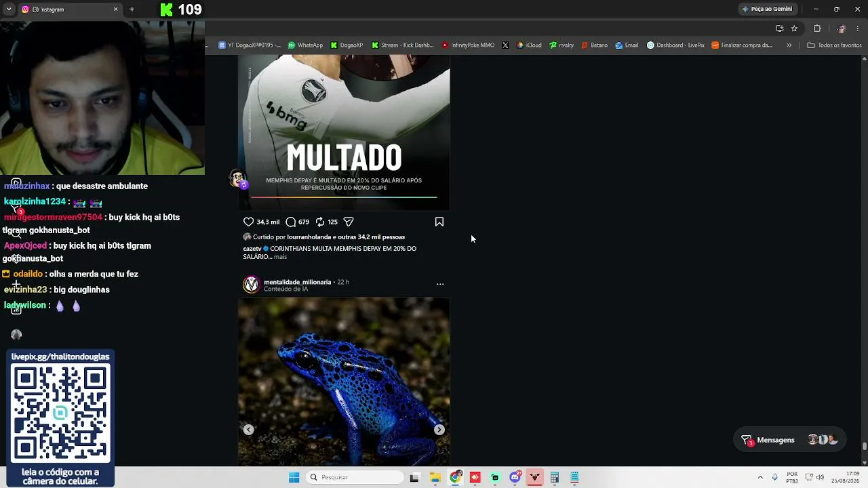Open mentalidade_milionaria profile name
Image resolution: width=868 pixels, height=488 pixels.
[x=297, y=282]
